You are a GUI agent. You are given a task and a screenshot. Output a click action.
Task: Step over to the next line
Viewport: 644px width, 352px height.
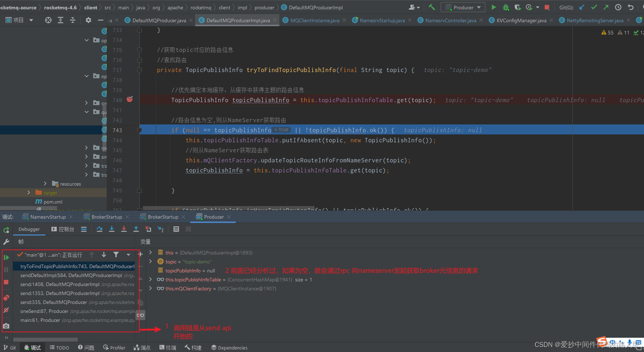tap(100, 229)
